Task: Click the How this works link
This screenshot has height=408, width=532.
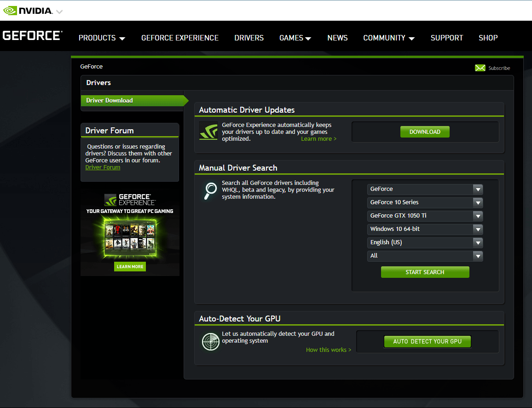Action: (329, 350)
